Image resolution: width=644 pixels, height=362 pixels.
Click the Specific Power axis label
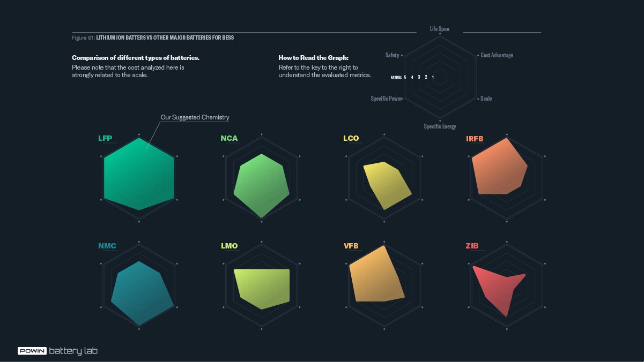point(386,99)
